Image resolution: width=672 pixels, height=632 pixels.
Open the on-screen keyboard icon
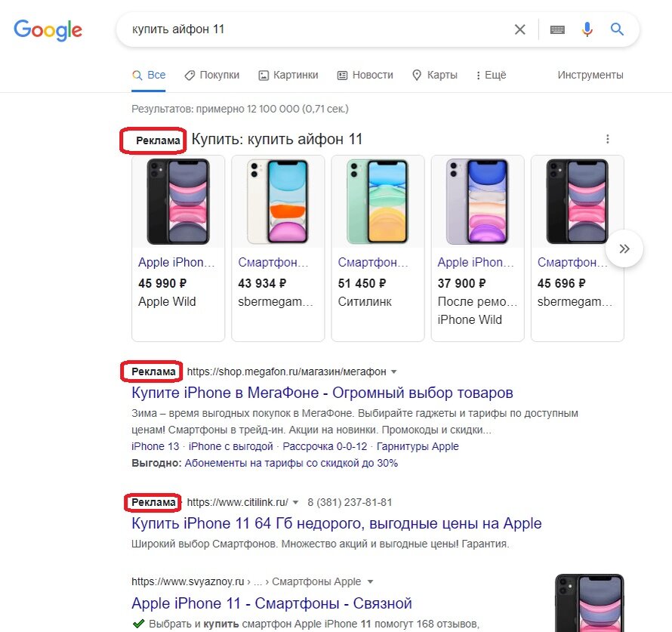[556, 29]
